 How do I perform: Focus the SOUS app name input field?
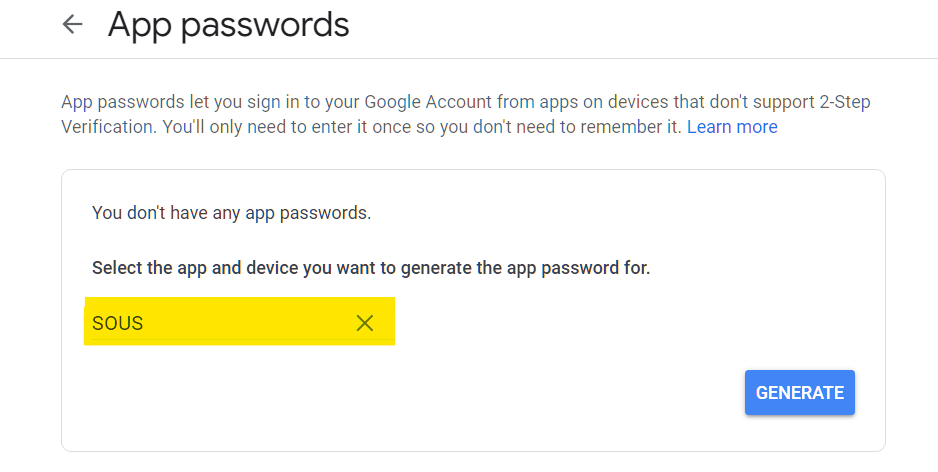tap(239, 322)
